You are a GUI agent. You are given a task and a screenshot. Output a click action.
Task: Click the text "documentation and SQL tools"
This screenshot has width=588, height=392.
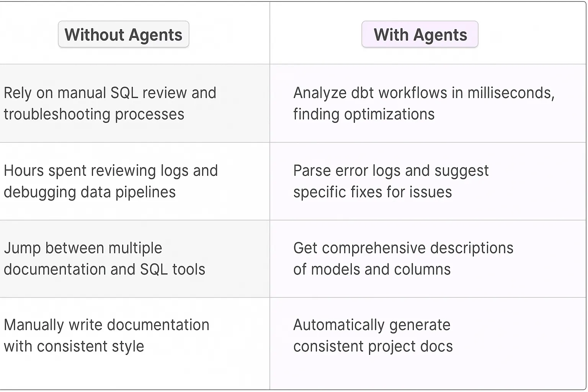click(x=105, y=269)
